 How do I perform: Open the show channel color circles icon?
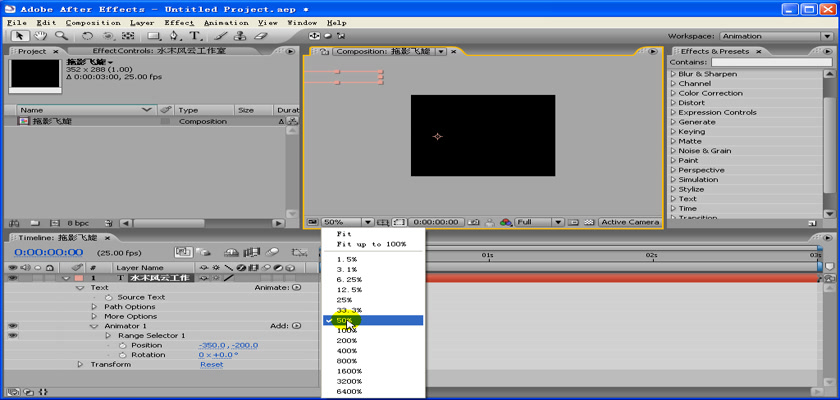(506, 222)
